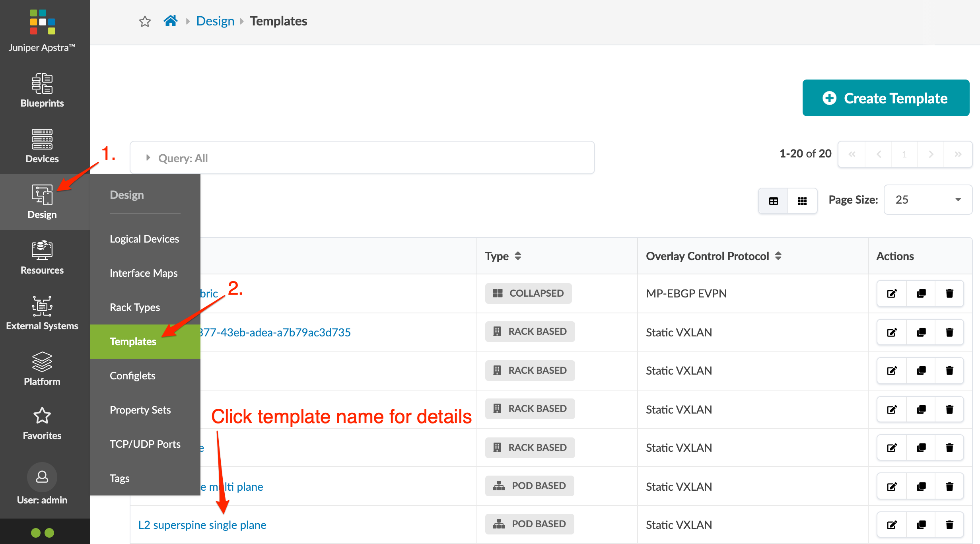Viewport: 980px width, 544px height.
Task: Star this page as favorite
Action: [x=145, y=21]
